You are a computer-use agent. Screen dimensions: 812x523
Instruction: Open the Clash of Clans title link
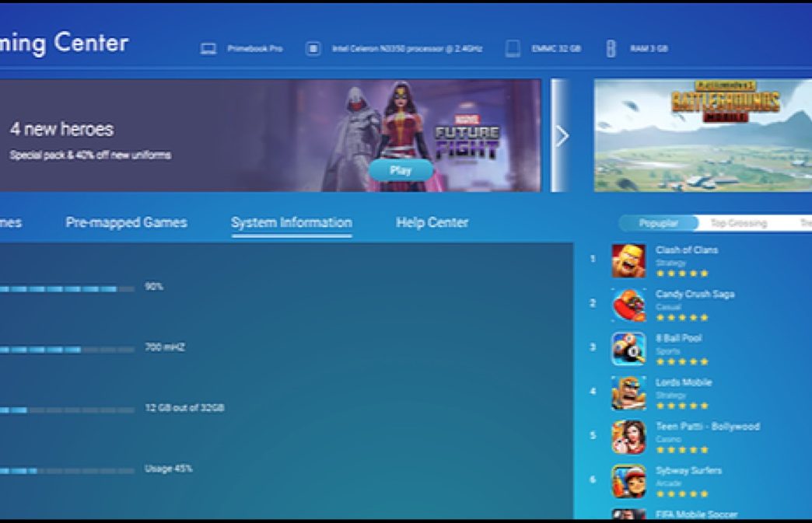pos(686,249)
